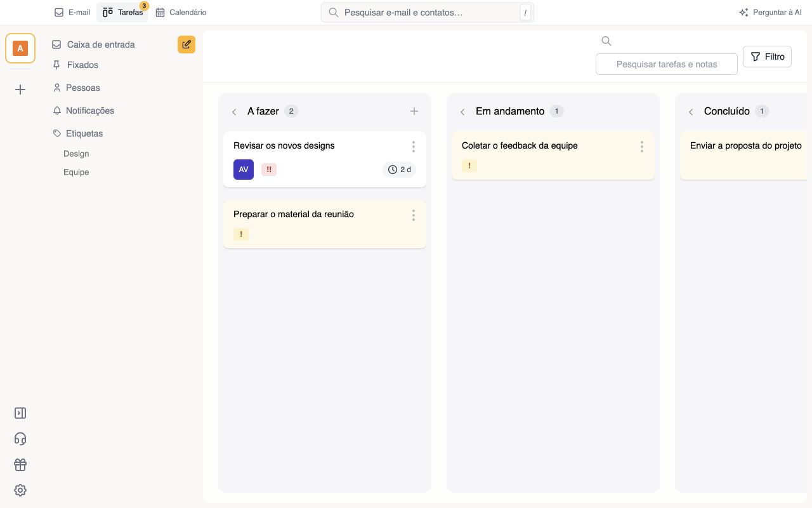Click the 2 d due date badge
This screenshot has width=812, height=508.
[400, 170]
